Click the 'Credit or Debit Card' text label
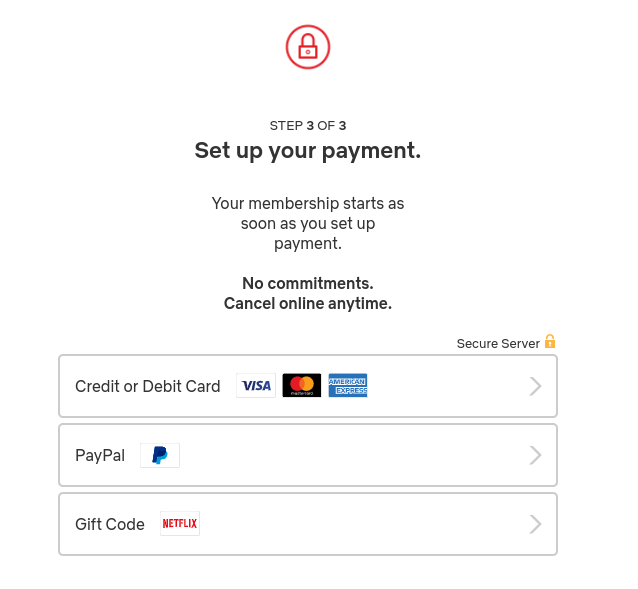The width and height of the screenshot is (638, 589). coord(148,386)
